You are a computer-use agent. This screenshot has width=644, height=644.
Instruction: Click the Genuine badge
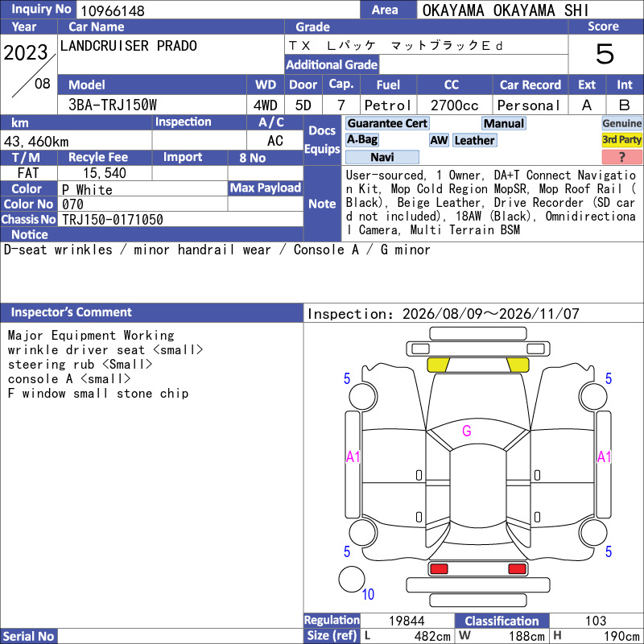coord(621,123)
